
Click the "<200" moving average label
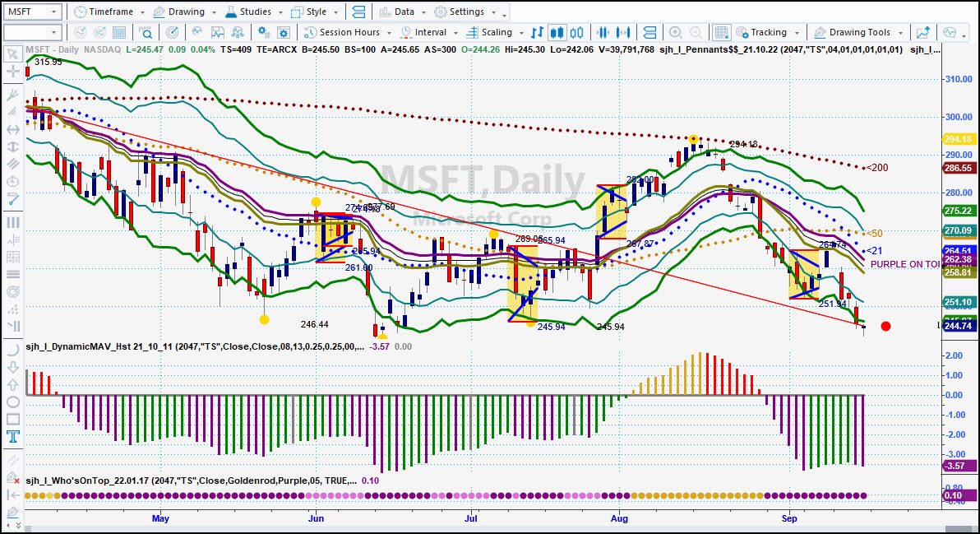[877, 168]
